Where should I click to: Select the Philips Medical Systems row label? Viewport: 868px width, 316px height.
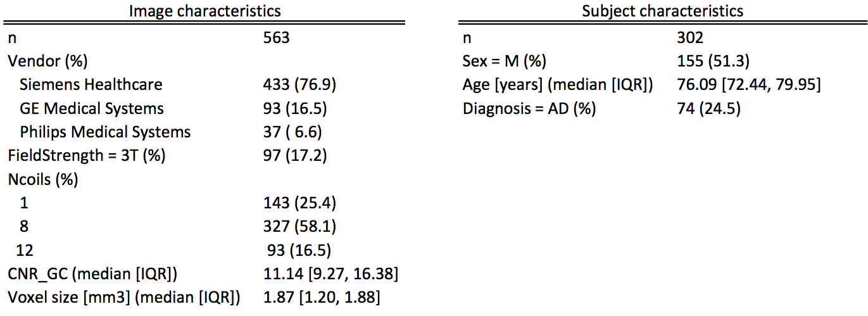coord(105,132)
